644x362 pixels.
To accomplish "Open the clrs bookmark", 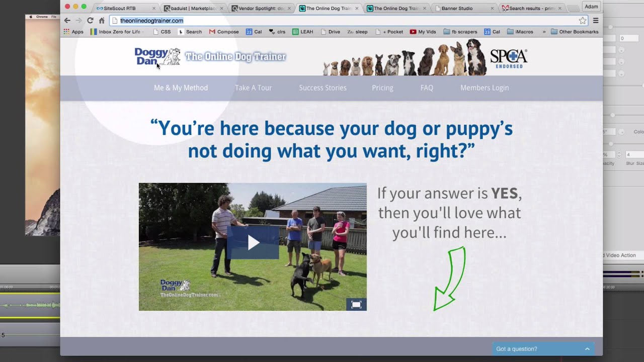I will [x=277, y=32].
